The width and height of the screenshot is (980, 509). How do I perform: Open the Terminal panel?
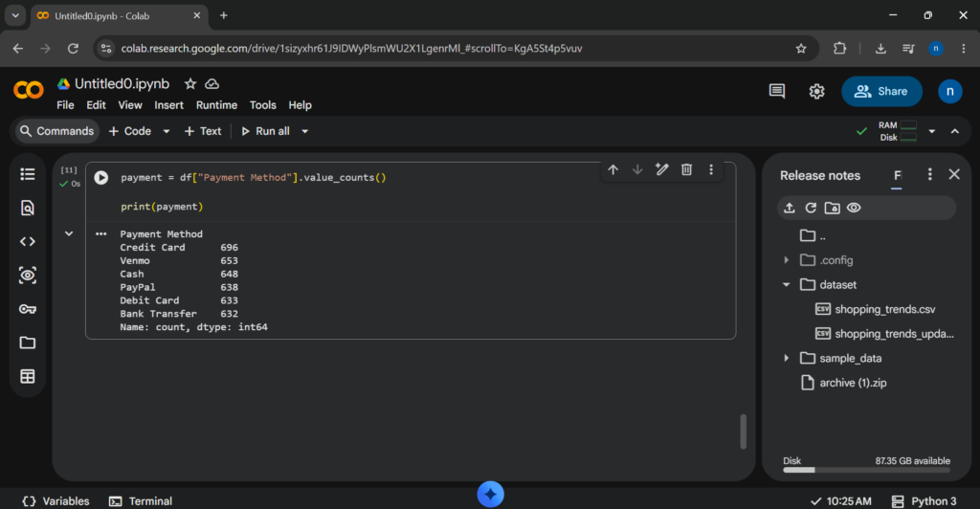141,501
